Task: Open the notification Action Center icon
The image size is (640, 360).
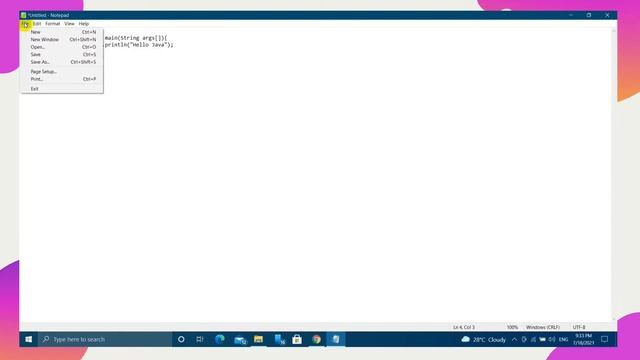Action: click(605, 339)
